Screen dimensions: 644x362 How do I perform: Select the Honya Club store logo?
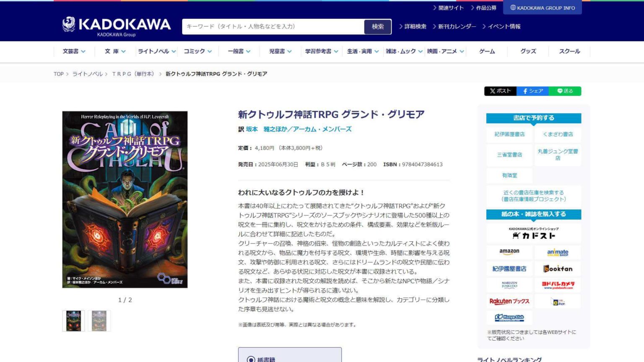tap(509, 318)
